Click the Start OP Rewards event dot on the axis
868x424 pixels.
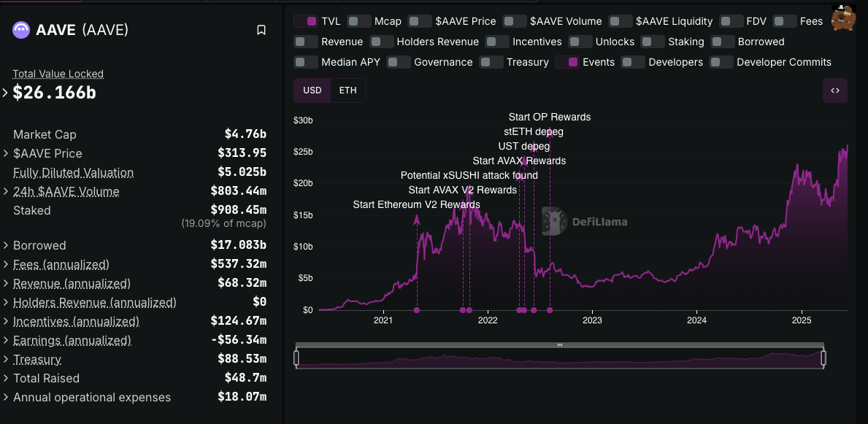pyautogui.click(x=550, y=310)
